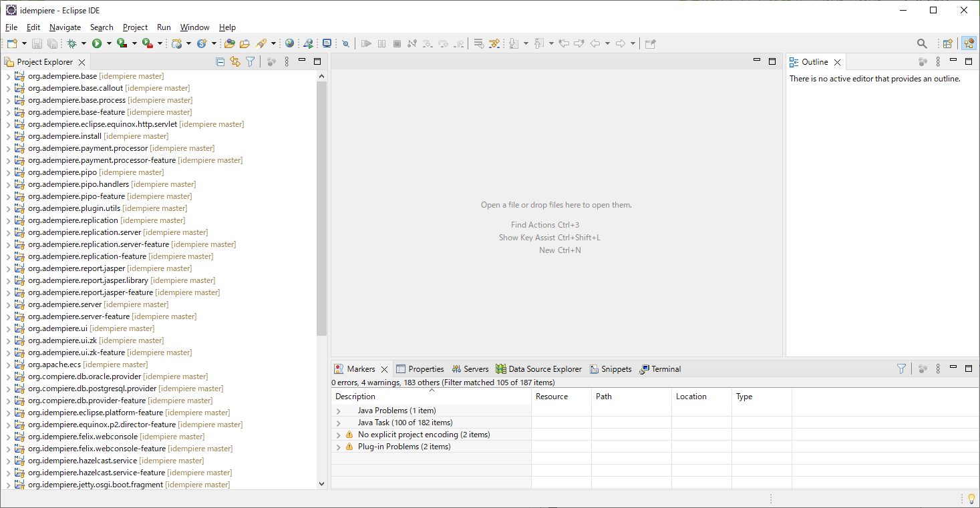Click the Search flashlight toolbar icon

click(x=261, y=43)
